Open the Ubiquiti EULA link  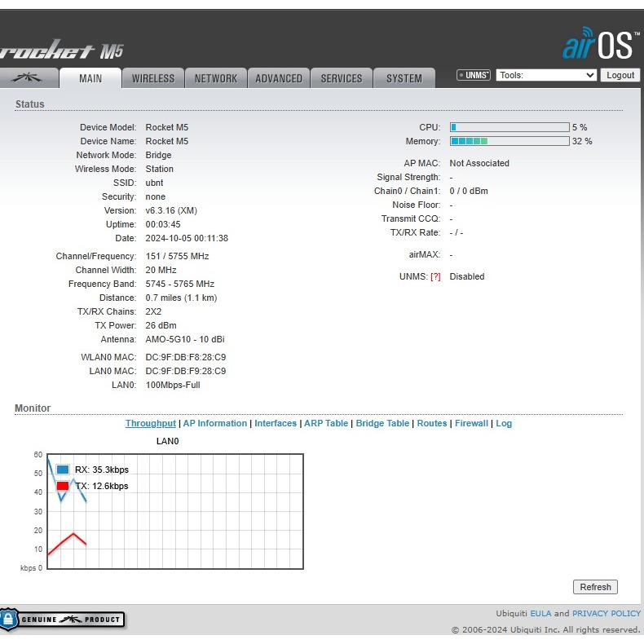point(540,614)
